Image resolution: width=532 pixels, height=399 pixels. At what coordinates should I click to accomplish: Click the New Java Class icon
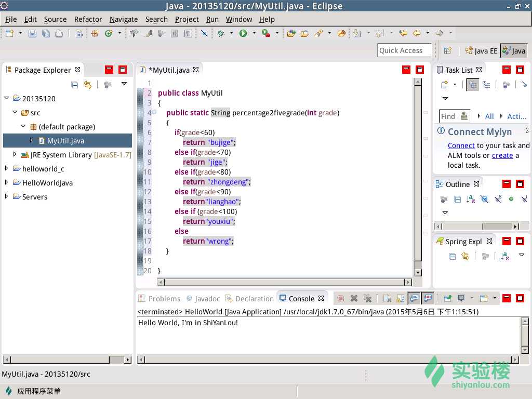point(109,33)
